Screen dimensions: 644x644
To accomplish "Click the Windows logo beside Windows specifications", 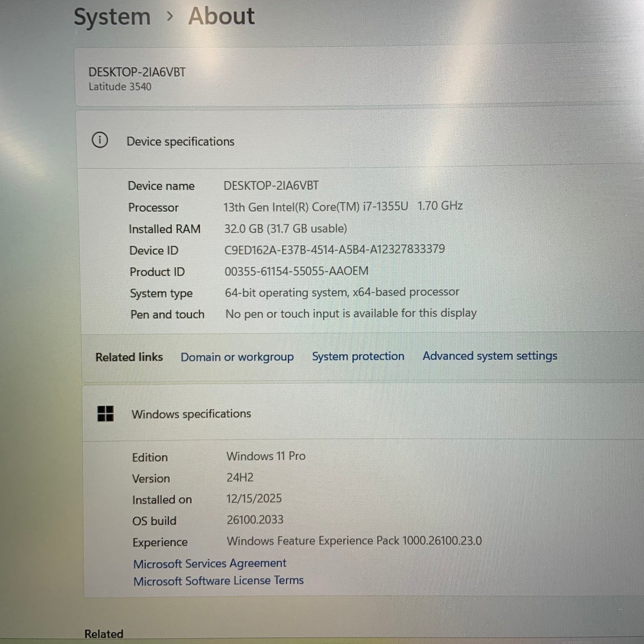I will click(106, 414).
